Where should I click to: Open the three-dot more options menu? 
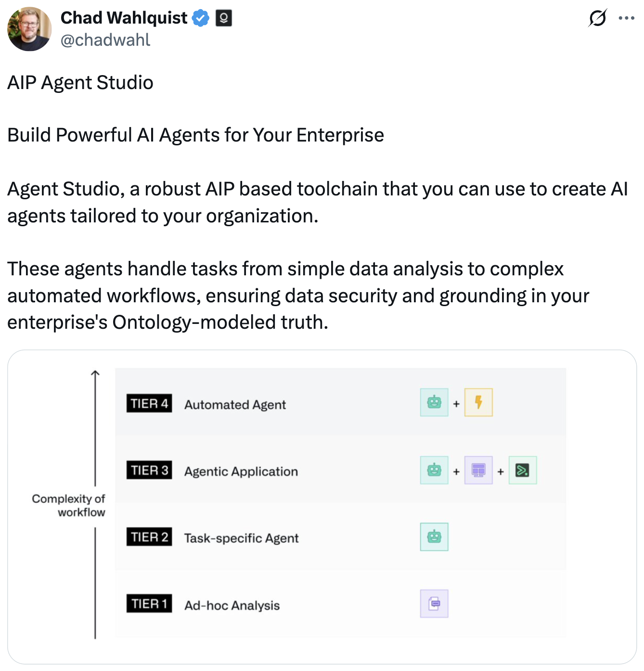pyautogui.click(x=627, y=17)
